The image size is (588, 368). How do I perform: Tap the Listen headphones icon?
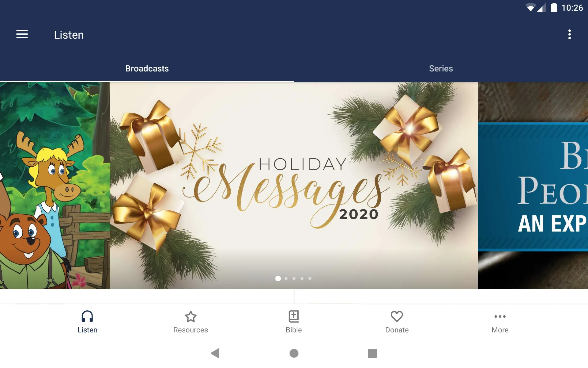point(87,316)
